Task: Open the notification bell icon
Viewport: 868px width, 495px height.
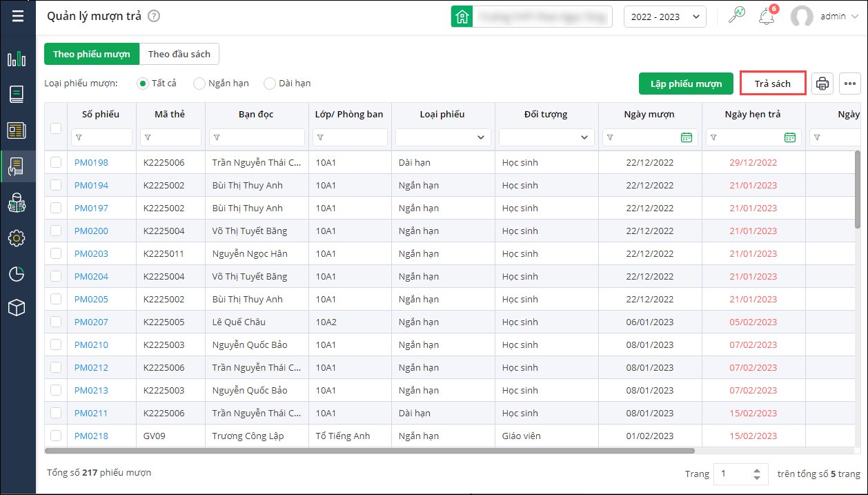Action: (767, 17)
